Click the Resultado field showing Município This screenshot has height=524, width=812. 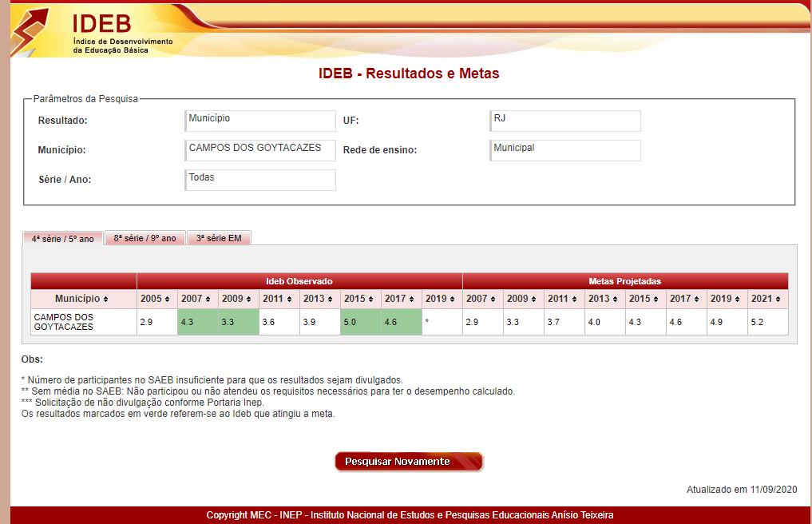pos(260,121)
